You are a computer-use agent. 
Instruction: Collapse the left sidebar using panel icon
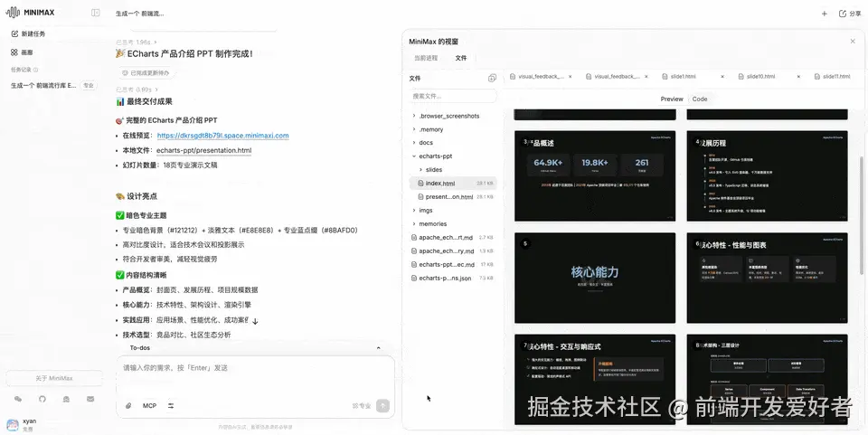(x=96, y=13)
